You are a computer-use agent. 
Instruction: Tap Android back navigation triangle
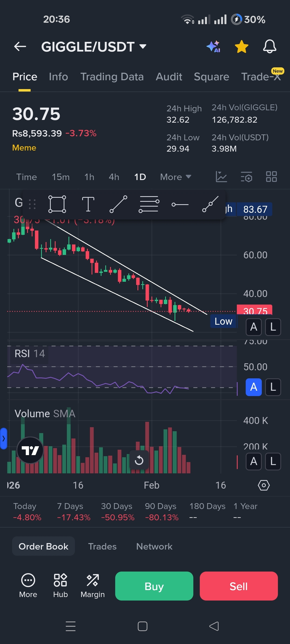[214, 626]
